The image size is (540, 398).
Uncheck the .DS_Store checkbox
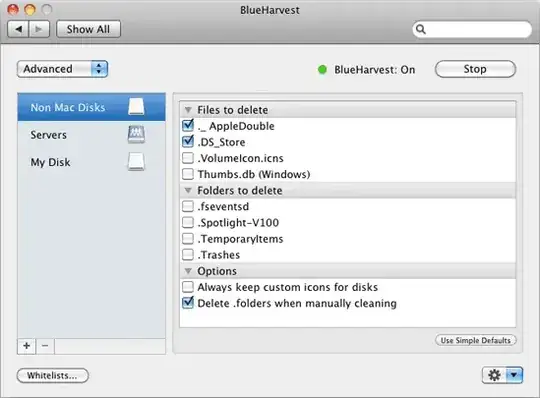[188, 141]
